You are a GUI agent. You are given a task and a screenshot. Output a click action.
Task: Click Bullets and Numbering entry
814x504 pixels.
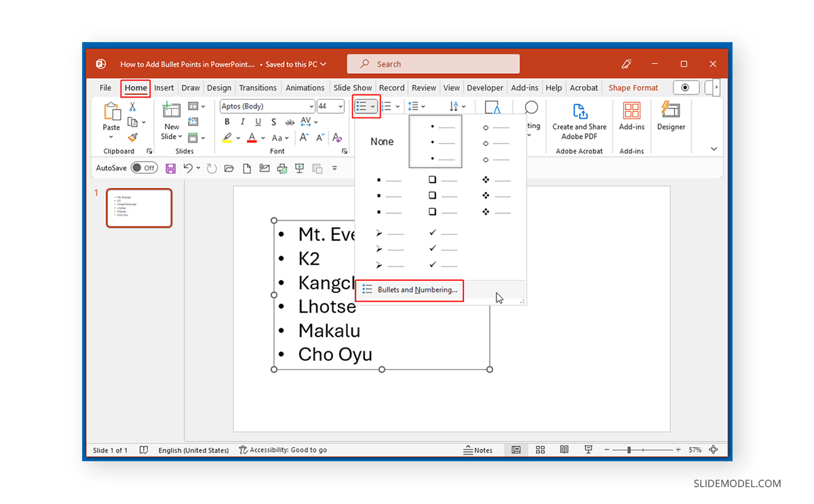409,290
